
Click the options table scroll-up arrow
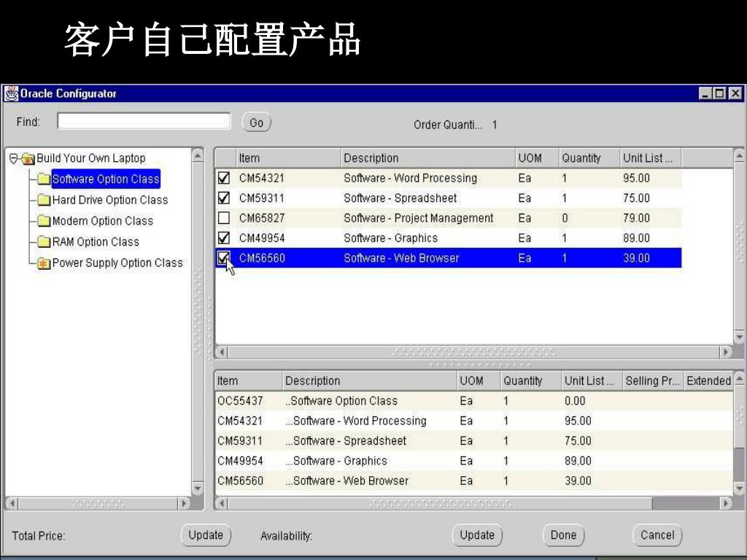740,155
